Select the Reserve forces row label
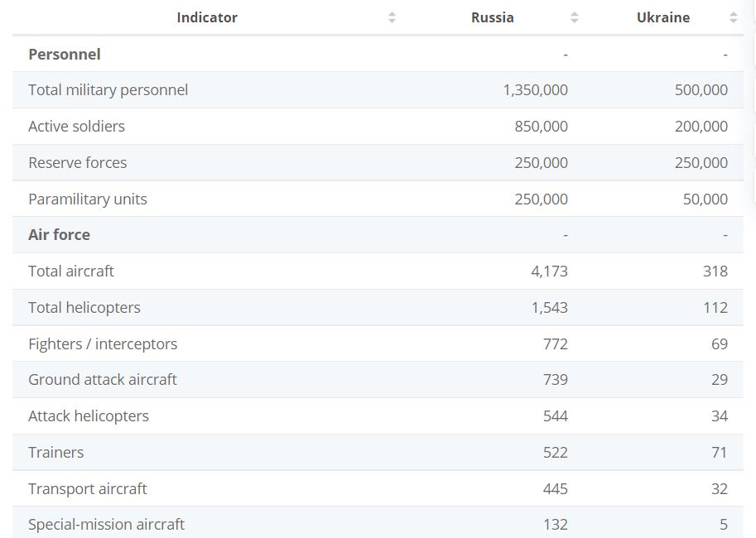This screenshot has width=756, height=538. click(78, 162)
